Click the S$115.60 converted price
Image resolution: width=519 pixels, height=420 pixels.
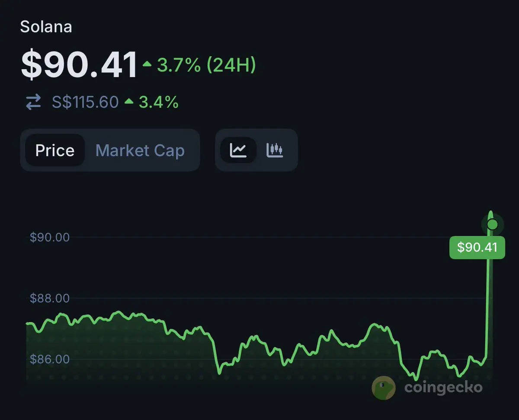85,103
